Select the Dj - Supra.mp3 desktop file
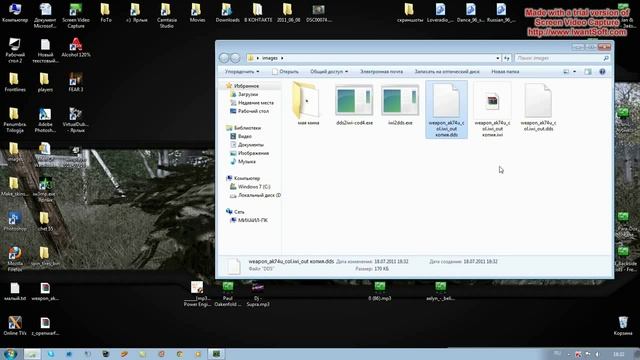Screen dimensions: 640x360 [x=258, y=294]
